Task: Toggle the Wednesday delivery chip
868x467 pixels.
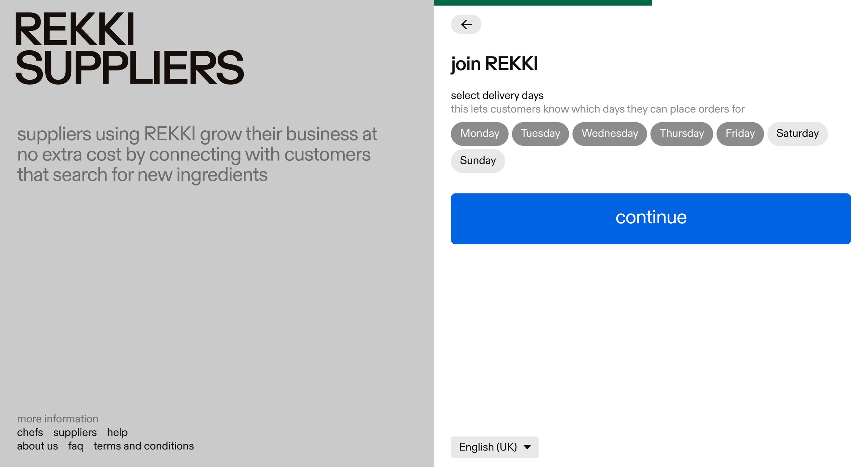Action: [610, 134]
